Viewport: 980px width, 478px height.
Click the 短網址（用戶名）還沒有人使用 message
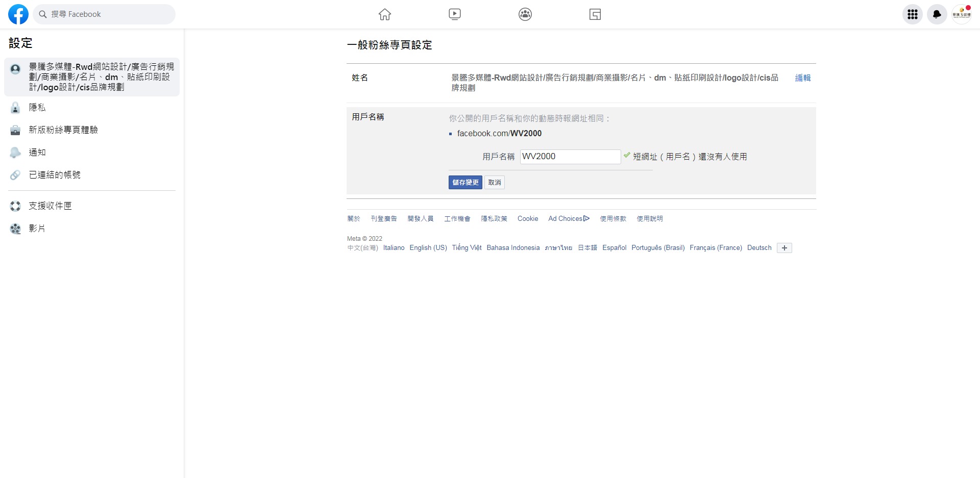[690, 157]
